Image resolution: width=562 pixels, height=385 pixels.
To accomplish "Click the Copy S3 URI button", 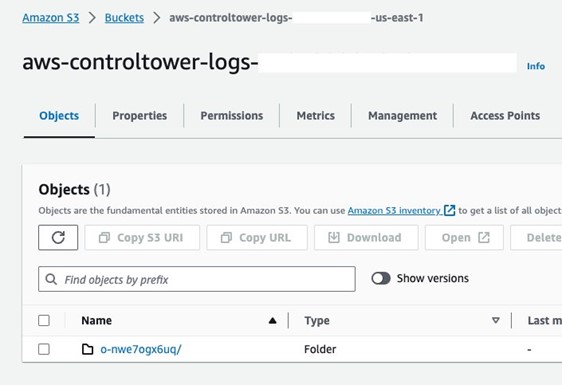I will [142, 237].
